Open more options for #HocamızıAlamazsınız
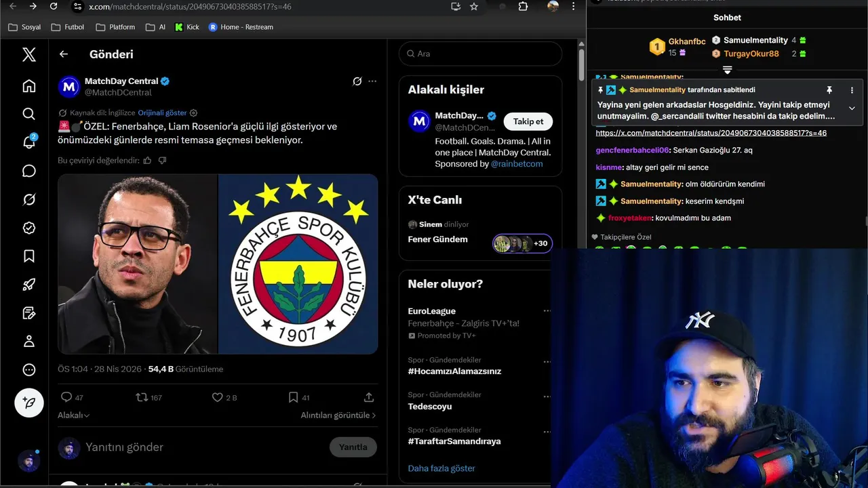Screen dimensions: 868x488 pos(547,361)
